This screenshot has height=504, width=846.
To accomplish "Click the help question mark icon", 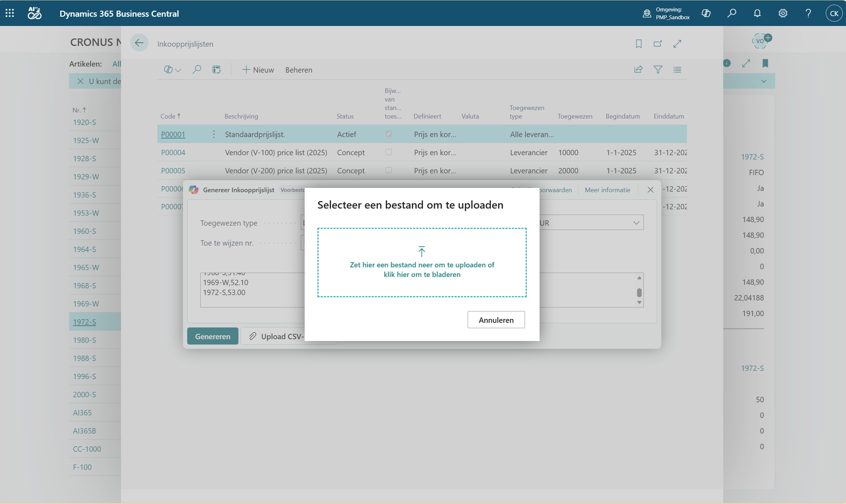I will click(x=808, y=13).
